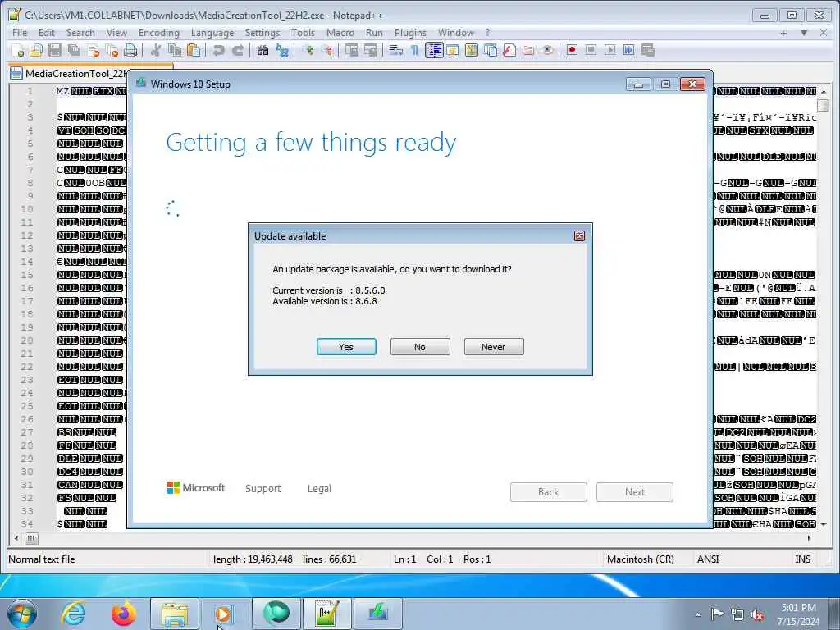This screenshot has height=630, width=840.
Task: Click the User Defined Language icon
Action: tap(453, 50)
